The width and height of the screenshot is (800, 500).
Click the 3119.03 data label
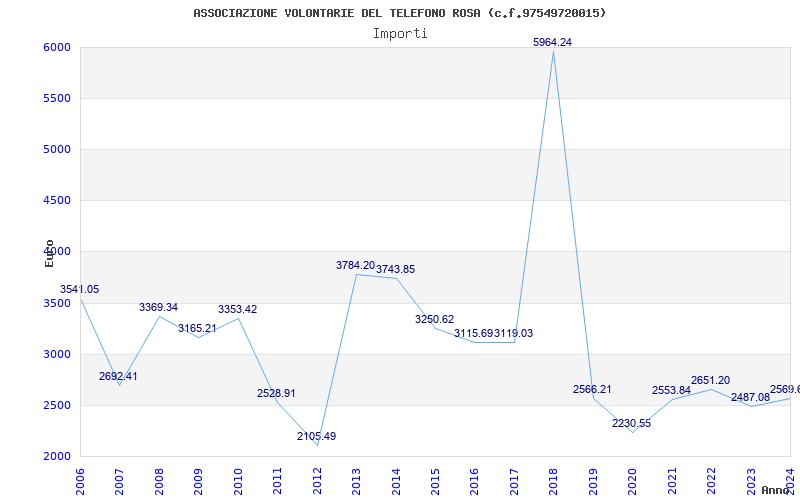[513, 333]
